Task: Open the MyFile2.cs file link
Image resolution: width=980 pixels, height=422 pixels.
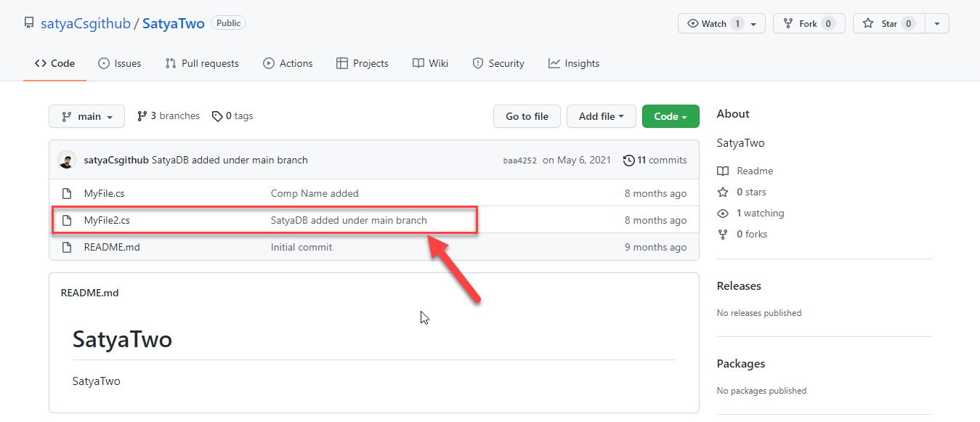Action: [x=107, y=220]
